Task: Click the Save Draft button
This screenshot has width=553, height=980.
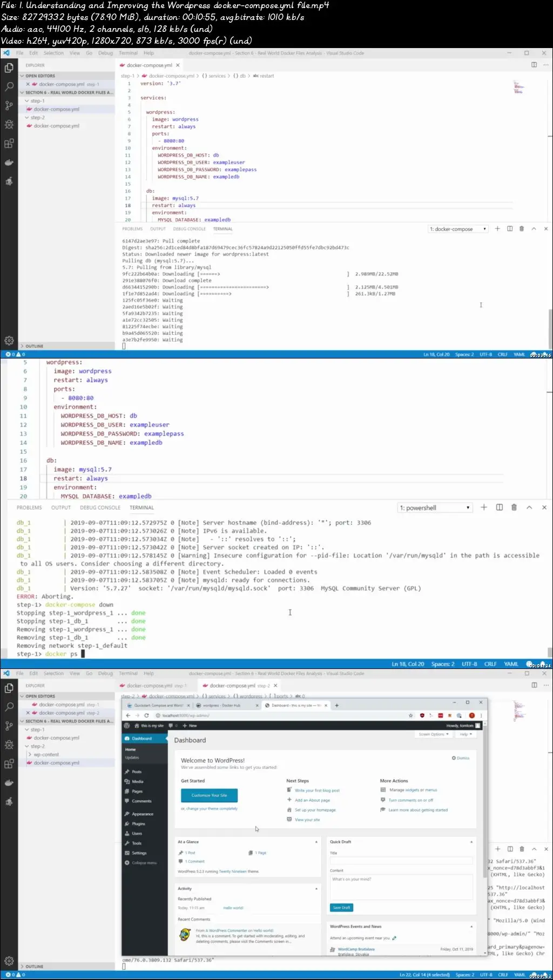Action: (341, 908)
